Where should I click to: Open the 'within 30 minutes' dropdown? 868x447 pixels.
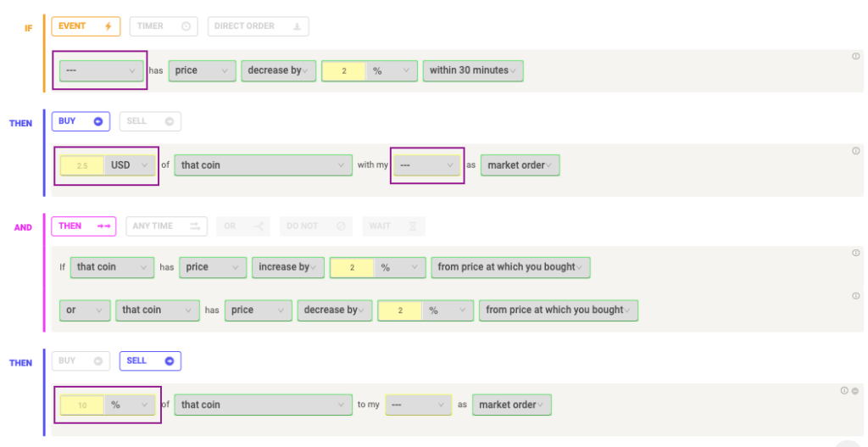pyautogui.click(x=473, y=70)
